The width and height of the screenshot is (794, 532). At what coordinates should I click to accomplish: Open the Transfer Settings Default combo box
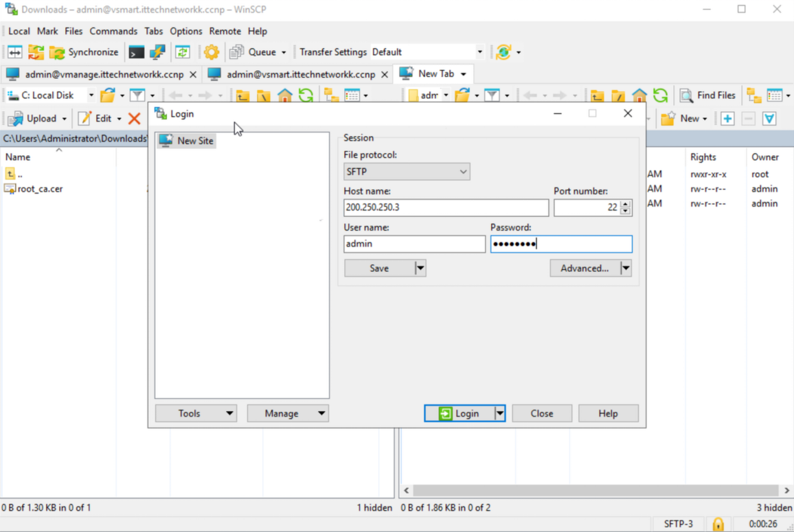427,52
